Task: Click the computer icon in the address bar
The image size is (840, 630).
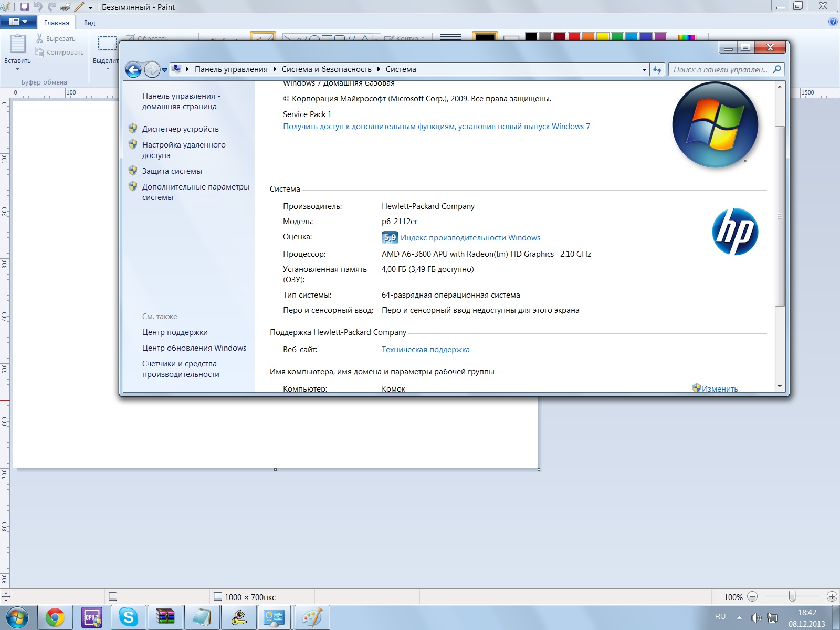Action: point(176,69)
